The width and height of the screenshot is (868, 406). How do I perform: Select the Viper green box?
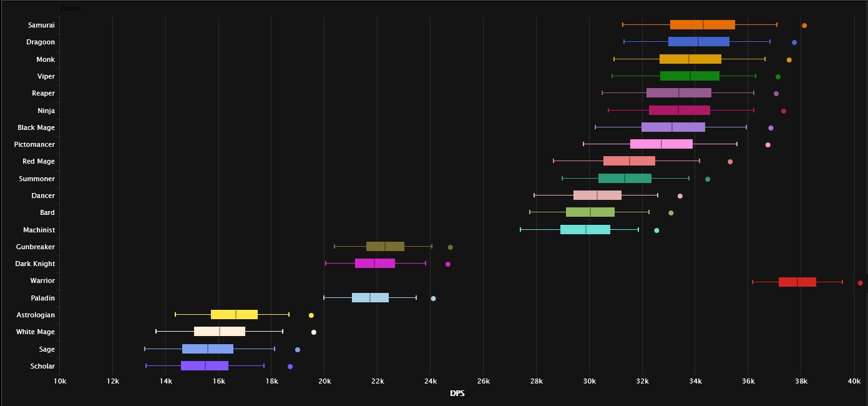690,76
